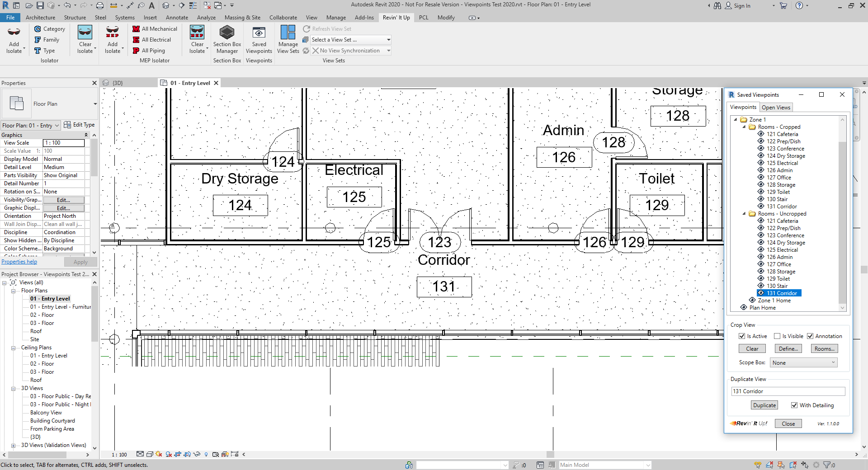Open the No View Synchronization dropdown
This screenshot has height=470, width=868.
pos(351,51)
